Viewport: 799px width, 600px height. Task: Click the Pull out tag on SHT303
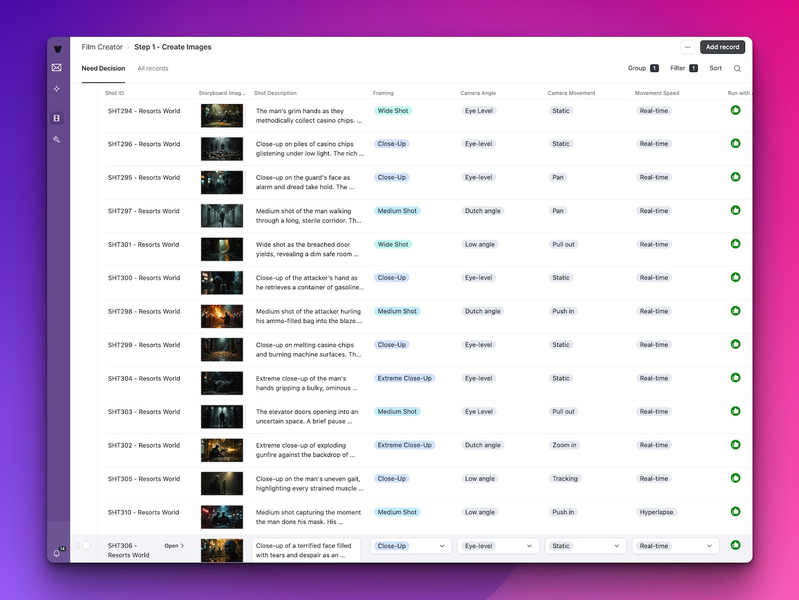click(563, 411)
